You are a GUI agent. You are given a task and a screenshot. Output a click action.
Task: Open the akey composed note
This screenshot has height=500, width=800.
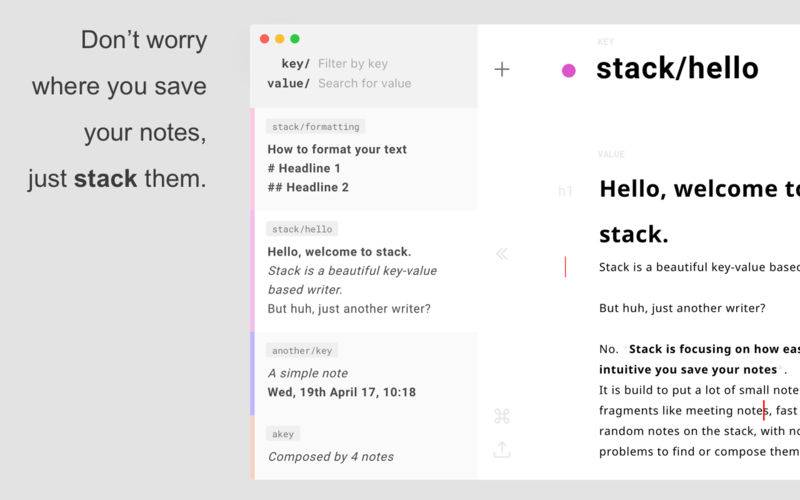(x=364, y=447)
